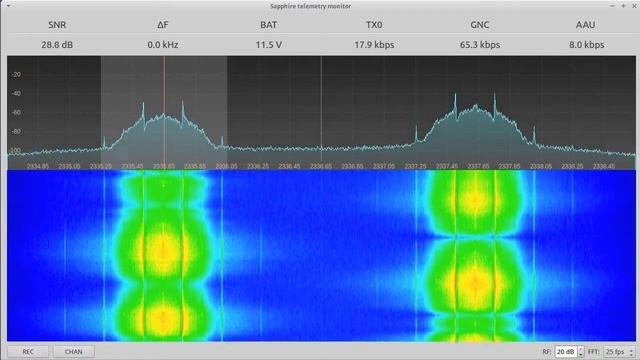640x360 pixels.
Task: Click the 2338.05 frequency axis label
Action: 541,167
